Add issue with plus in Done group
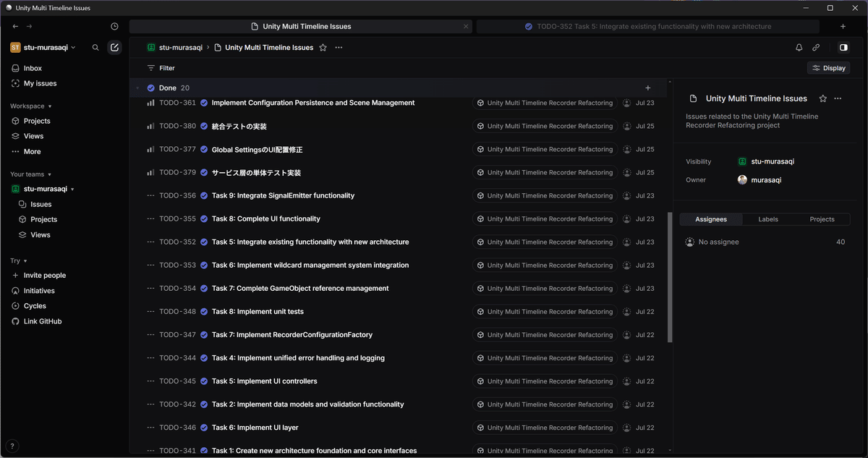Viewport: 868px width, 458px height. point(647,88)
